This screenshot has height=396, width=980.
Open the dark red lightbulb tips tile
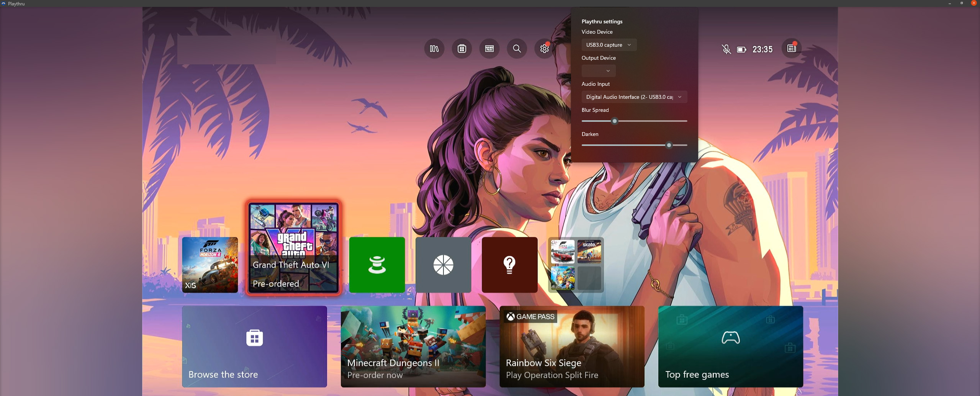click(x=509, y=265)
